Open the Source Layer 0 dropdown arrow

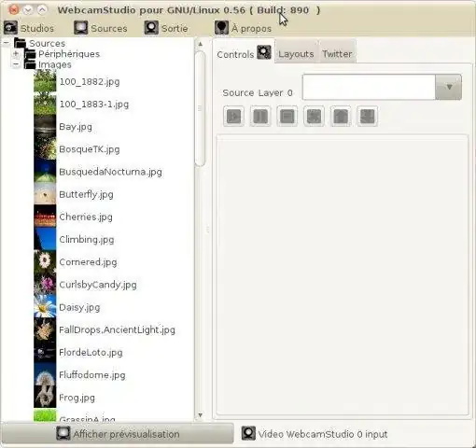pyautogui.click(x=448, y=87)
